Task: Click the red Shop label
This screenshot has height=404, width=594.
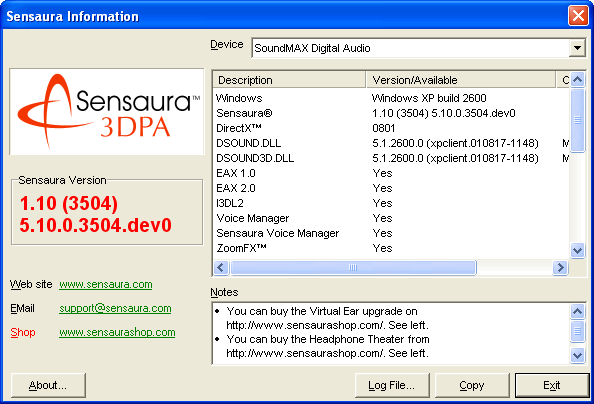Action: pyautogui.click(x=23, y=332)
